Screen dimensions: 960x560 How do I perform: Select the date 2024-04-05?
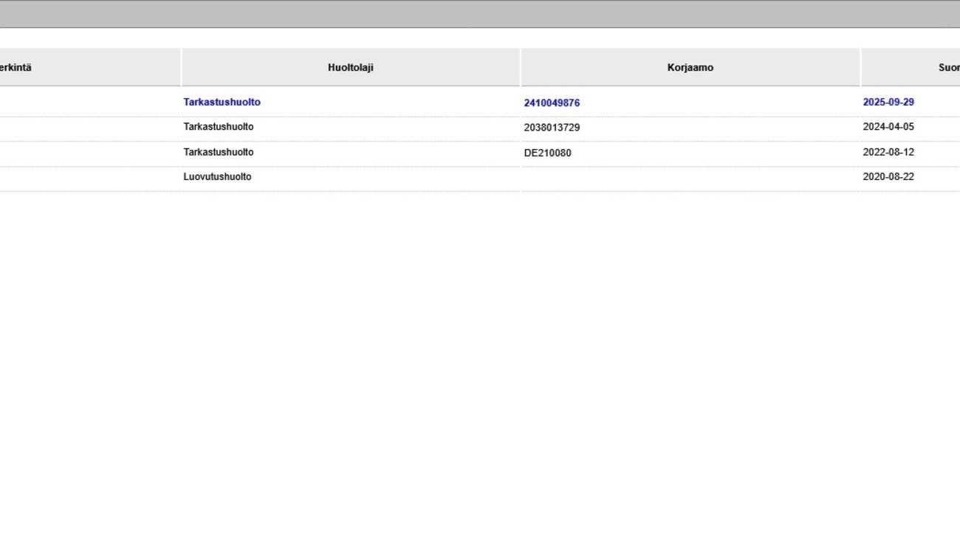point(888,127)
